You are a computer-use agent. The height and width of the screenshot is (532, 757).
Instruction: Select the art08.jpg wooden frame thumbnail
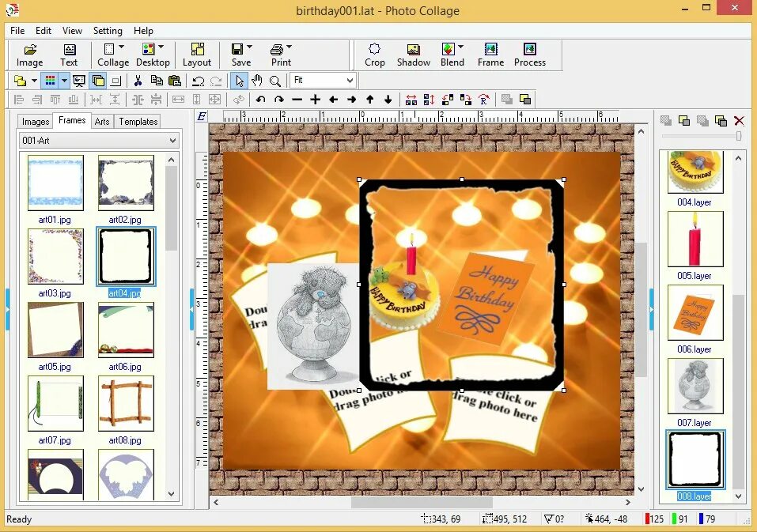pos(126,403)
